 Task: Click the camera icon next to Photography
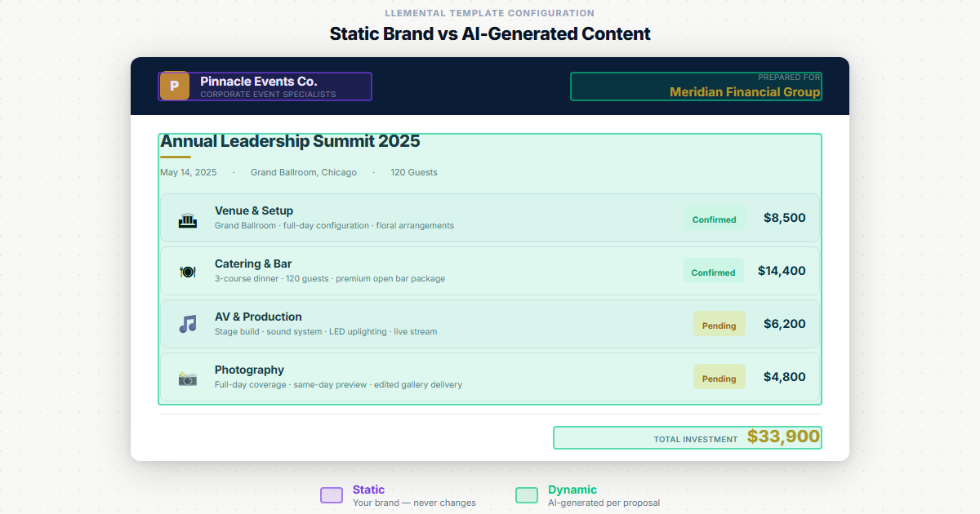(187, 377)
